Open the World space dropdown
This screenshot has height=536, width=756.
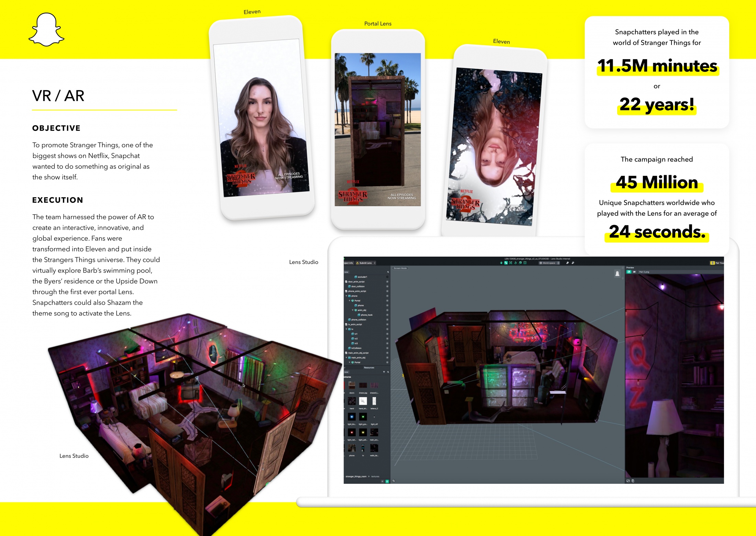549,263
